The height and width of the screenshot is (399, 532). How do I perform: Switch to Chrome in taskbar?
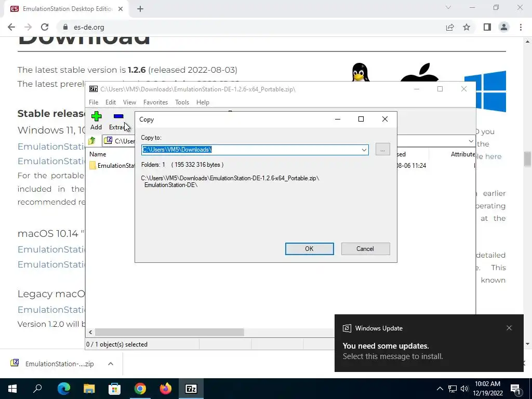(x=140, y=389)
